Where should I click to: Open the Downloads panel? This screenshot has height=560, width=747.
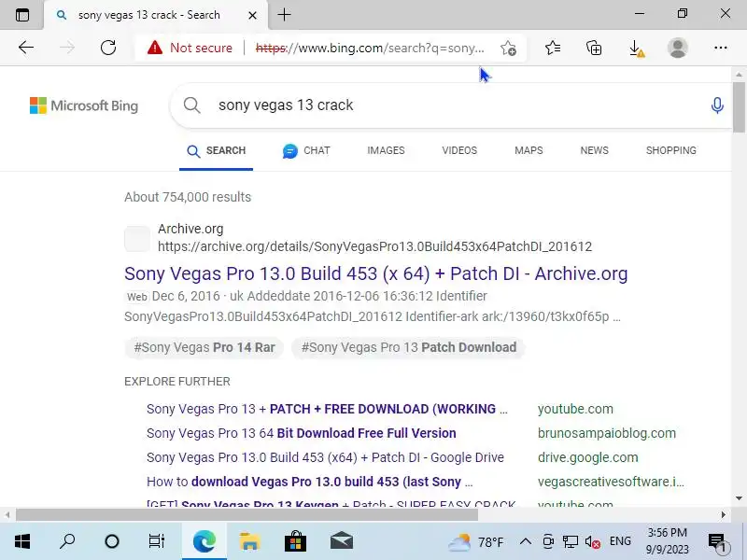[x=636, y=49]
